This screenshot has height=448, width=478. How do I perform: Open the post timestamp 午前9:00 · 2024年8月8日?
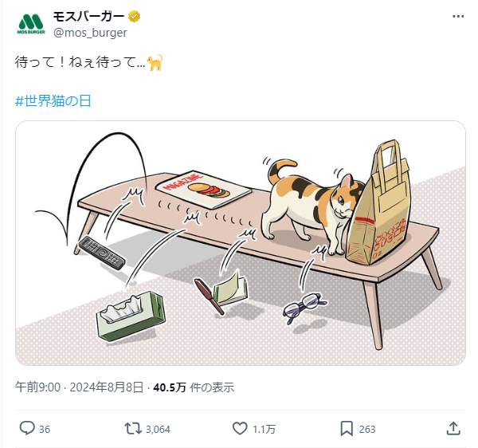click(79, 387)
